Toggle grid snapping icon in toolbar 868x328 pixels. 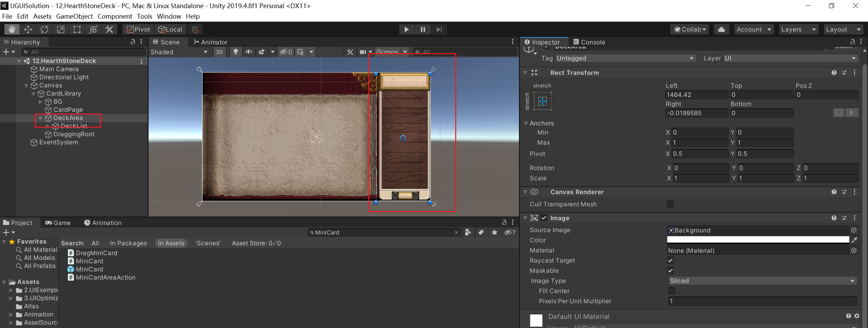coord(195,29)
